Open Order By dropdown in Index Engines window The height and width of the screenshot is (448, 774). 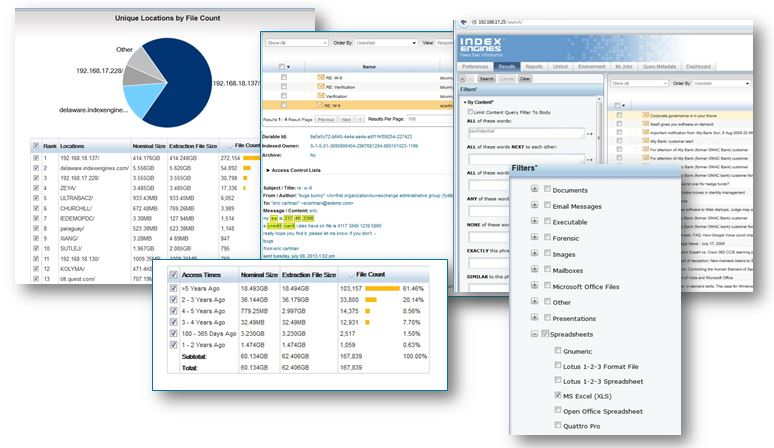[722, 83]
